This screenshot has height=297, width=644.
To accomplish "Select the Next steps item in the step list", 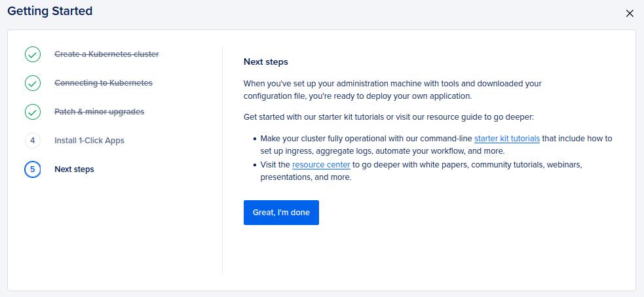I will (74, 169).
